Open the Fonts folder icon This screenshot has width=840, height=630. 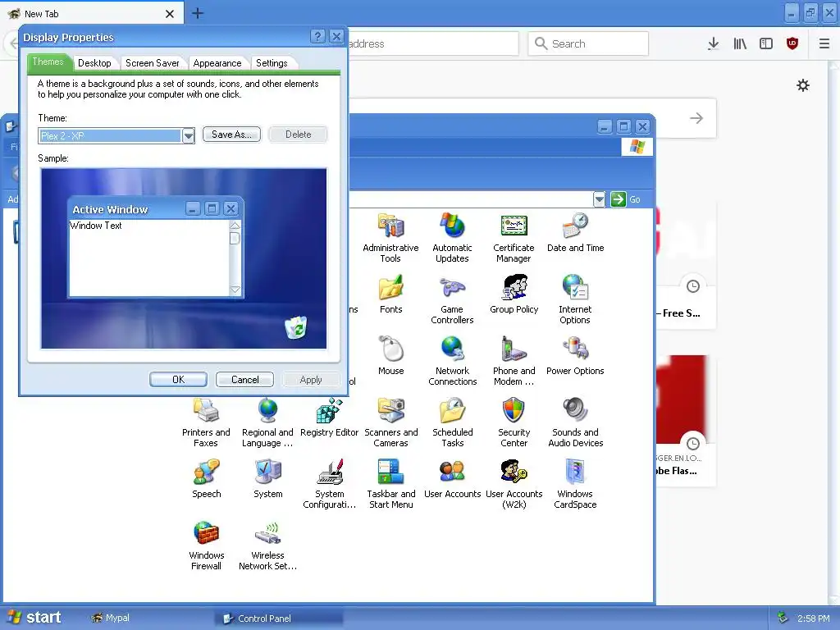tap(390, 287)
